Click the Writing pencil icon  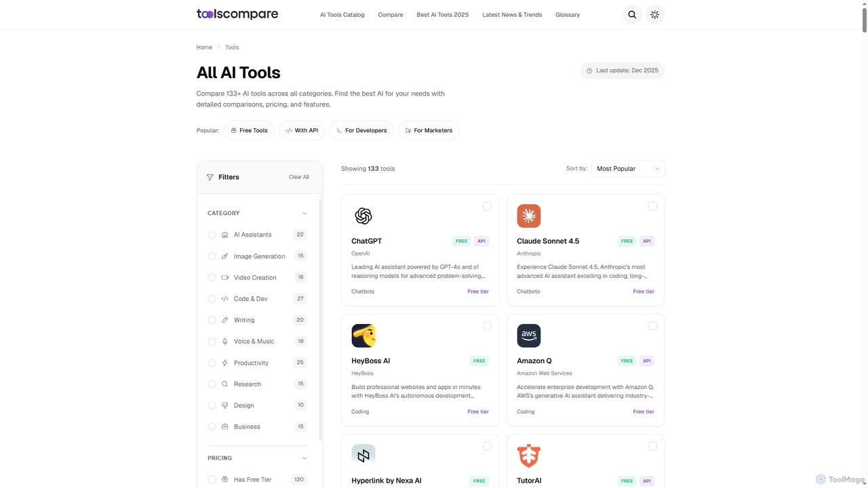pyautogui.click(x=225, y=320)
